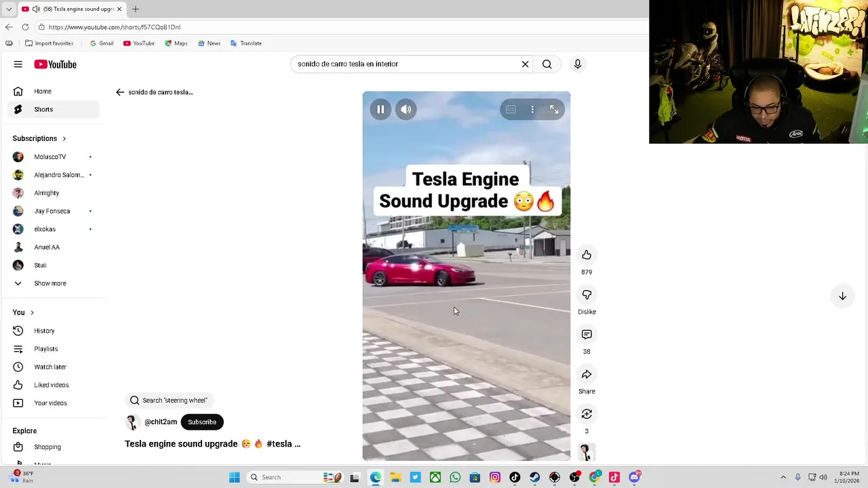Image resolution: width=868 pixels, height=488 pixels.
Task: Open Watch later in the sidebar
Action: (x=54, y=367)
